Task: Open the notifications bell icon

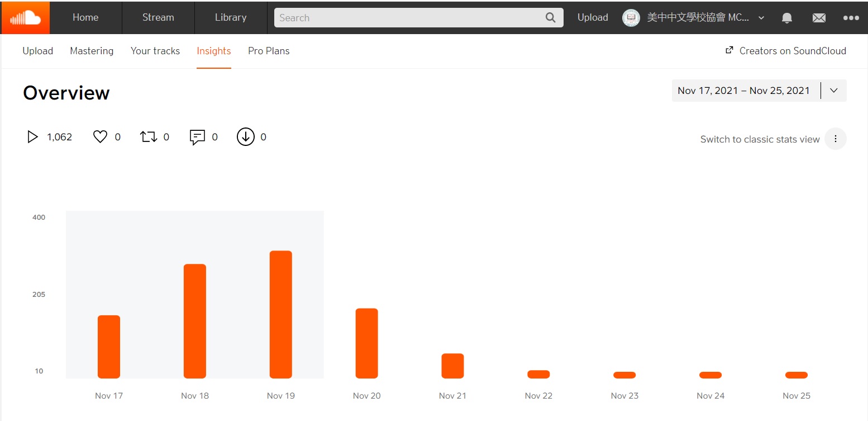Action: point(786,18)
